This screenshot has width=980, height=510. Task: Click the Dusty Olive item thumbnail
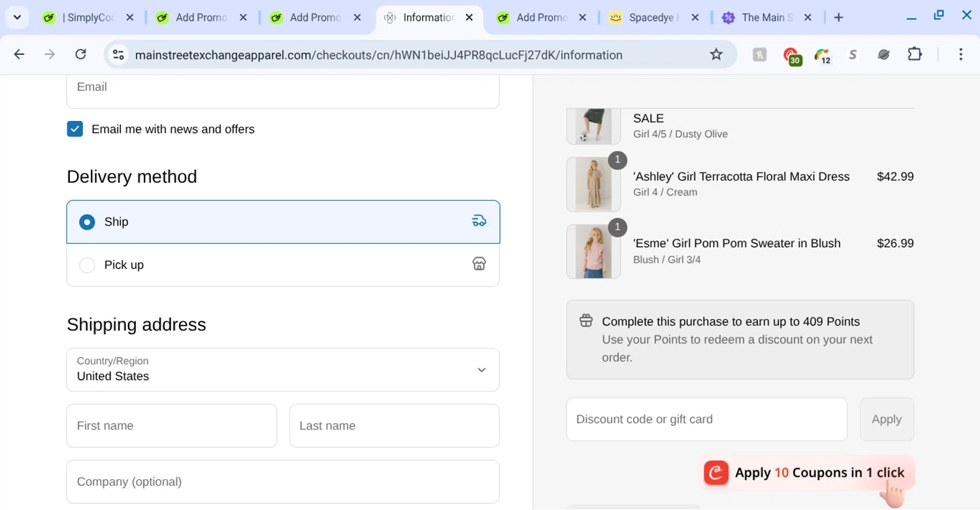(x=593, y=126)
